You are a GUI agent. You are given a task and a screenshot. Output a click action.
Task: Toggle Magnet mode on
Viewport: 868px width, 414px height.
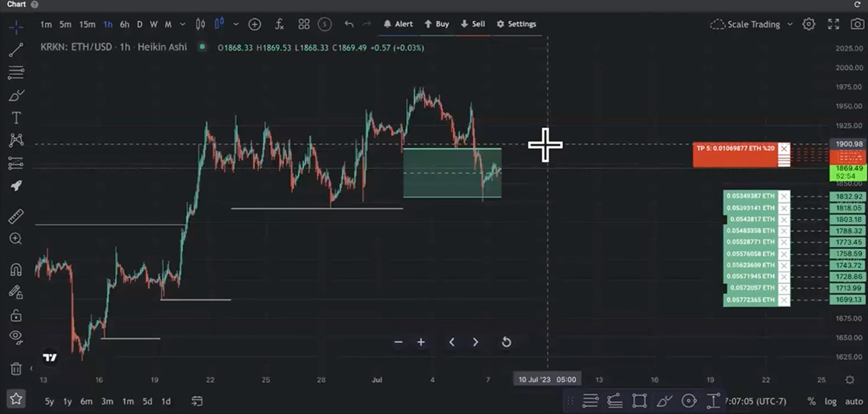15,269
